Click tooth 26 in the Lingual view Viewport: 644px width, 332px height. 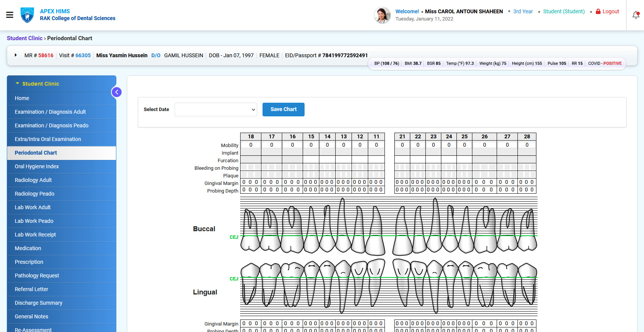coord(485,284)
